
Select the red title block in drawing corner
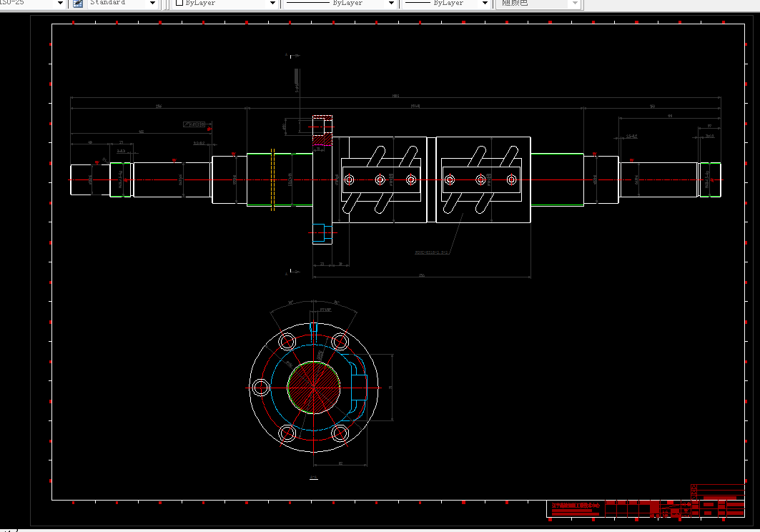[x=646, y=508]
